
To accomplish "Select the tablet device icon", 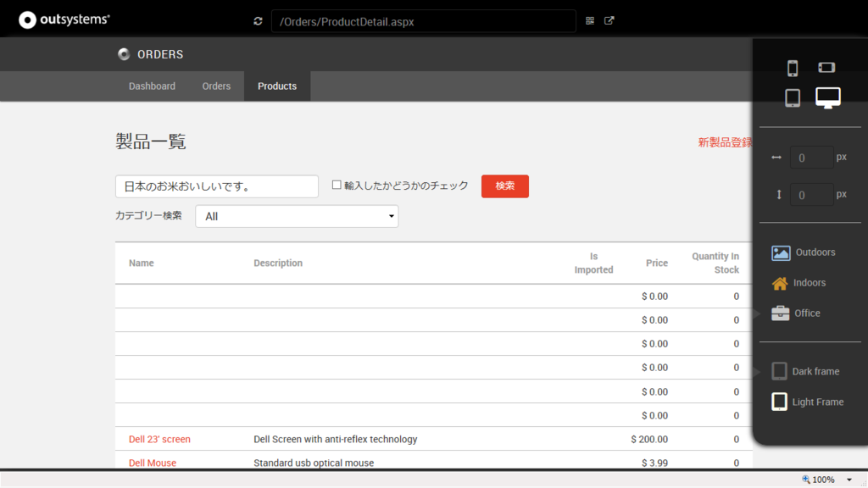I will tap(793, 98).
